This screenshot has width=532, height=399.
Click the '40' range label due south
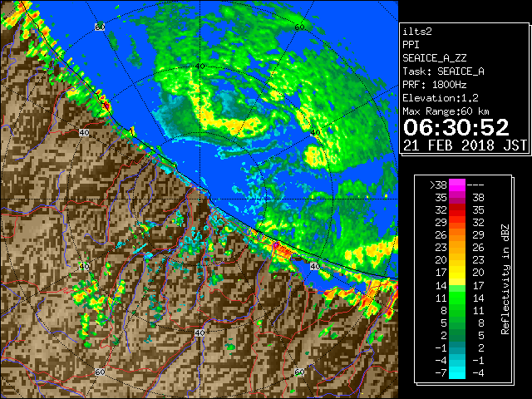coord(199,332)
